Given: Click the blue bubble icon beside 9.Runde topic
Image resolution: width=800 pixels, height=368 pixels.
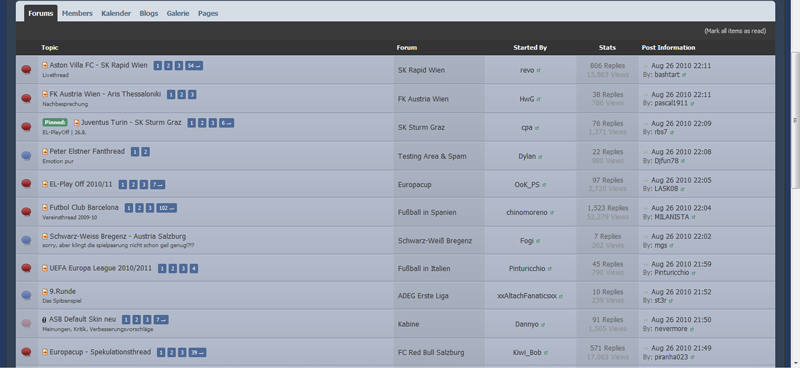Looking at the screenshot, I should coord(26,296).
